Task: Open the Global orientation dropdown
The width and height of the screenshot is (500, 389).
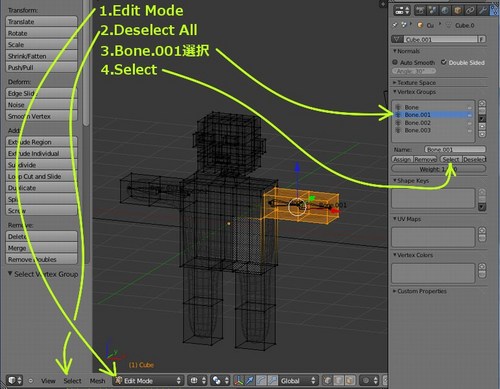Action: pos(298,380)
